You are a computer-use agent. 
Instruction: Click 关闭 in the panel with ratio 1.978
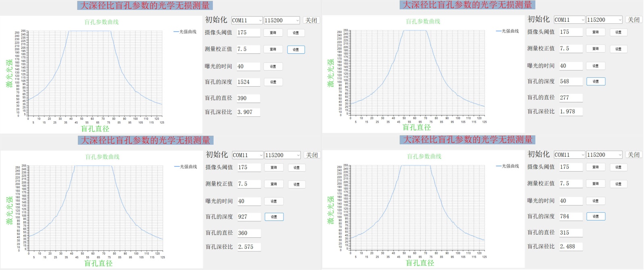[634, 20]
